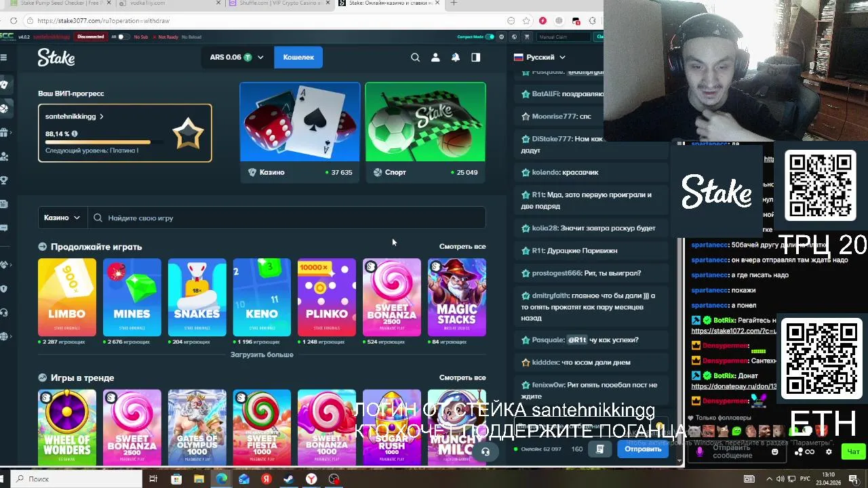Open blog news icon in left sidebar
The image size is (868, 488).
(x=3, y=204)
